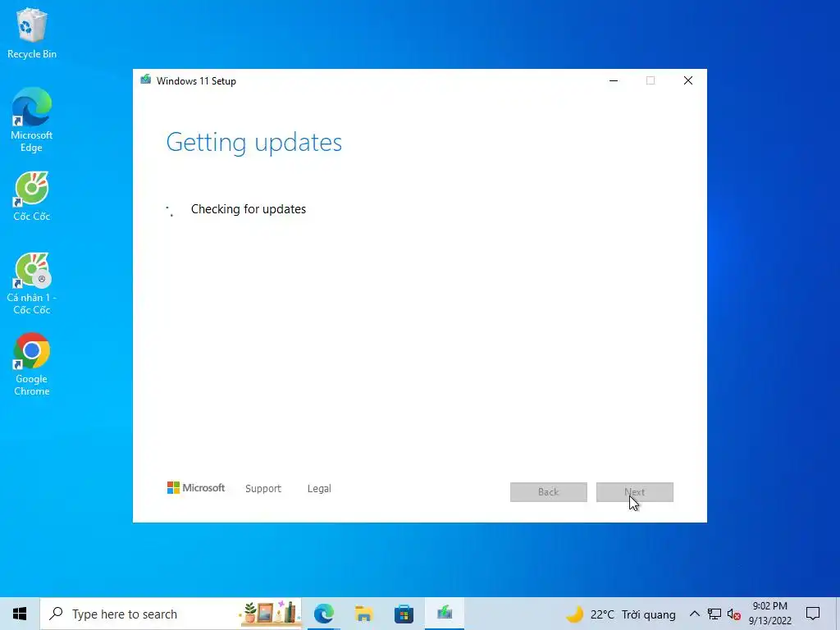Click the network status tray icon
Viewport: 840px width, 630px height.
coord(714,614)
